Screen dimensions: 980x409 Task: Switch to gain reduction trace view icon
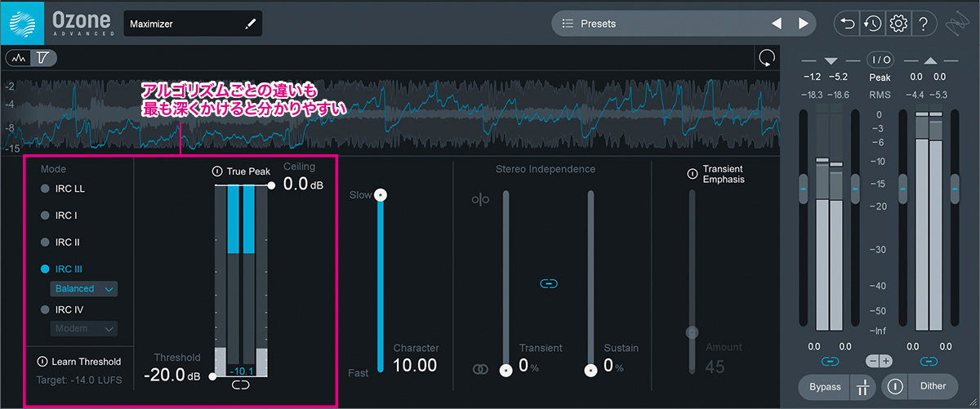coord(42,58)
